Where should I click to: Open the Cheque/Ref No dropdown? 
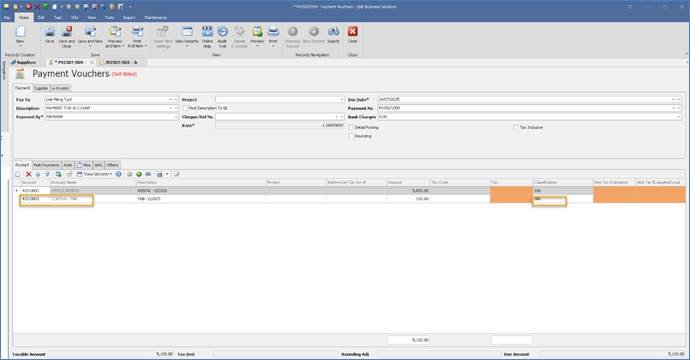point(338,117)
